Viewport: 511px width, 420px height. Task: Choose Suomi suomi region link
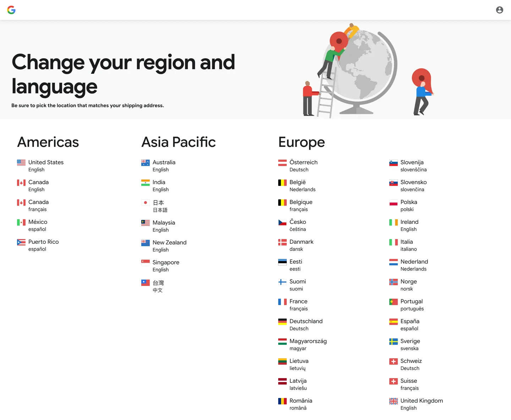[x=292, y=285]
